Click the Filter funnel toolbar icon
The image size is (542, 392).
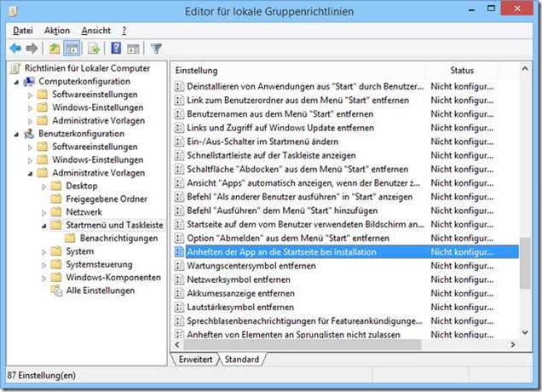click(x=156, y=49)
